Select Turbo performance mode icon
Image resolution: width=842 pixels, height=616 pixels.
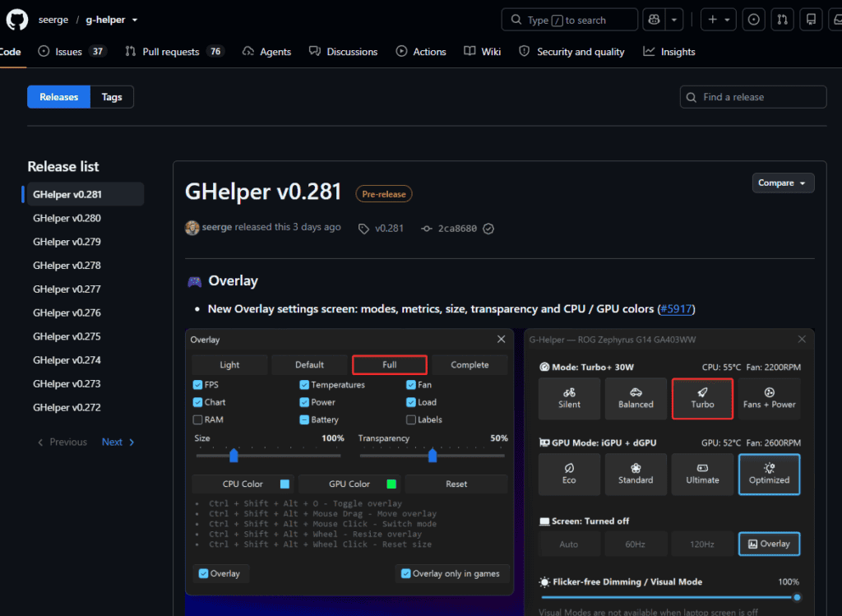click(x=702, y=392)
